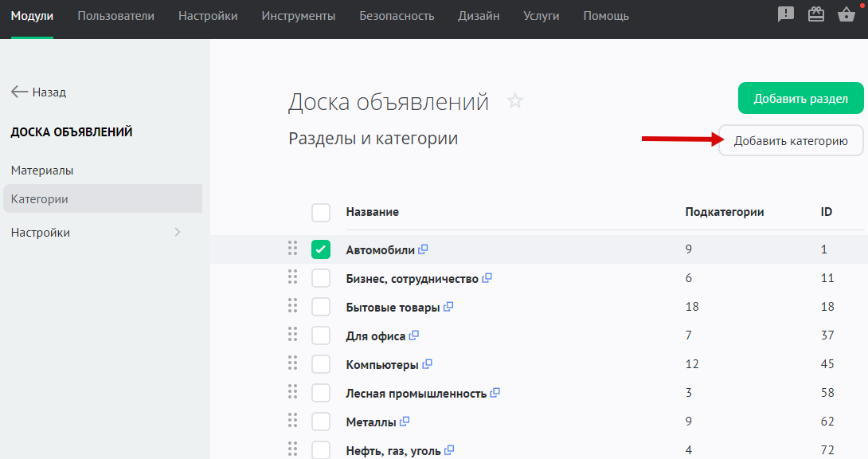
Task: Open Материалы in the sidebar
Action: (x=42, y=171)
